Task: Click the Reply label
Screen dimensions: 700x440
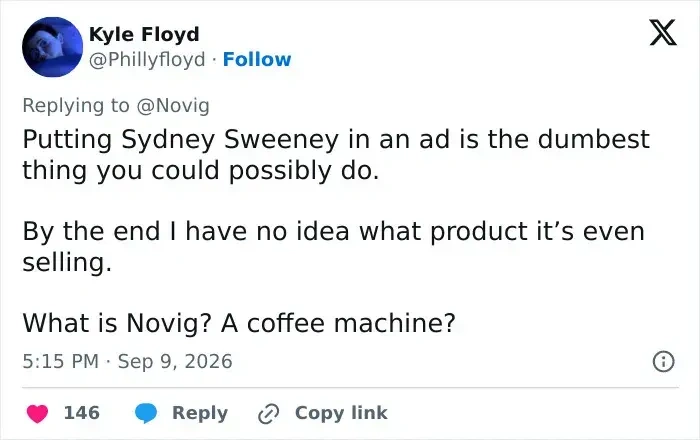Action: click(200, 413)
